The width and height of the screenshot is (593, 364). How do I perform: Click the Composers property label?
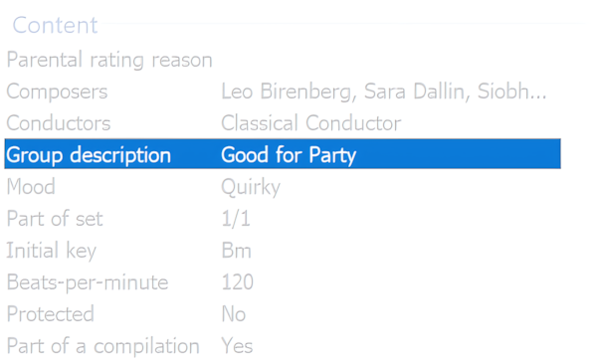57,91
